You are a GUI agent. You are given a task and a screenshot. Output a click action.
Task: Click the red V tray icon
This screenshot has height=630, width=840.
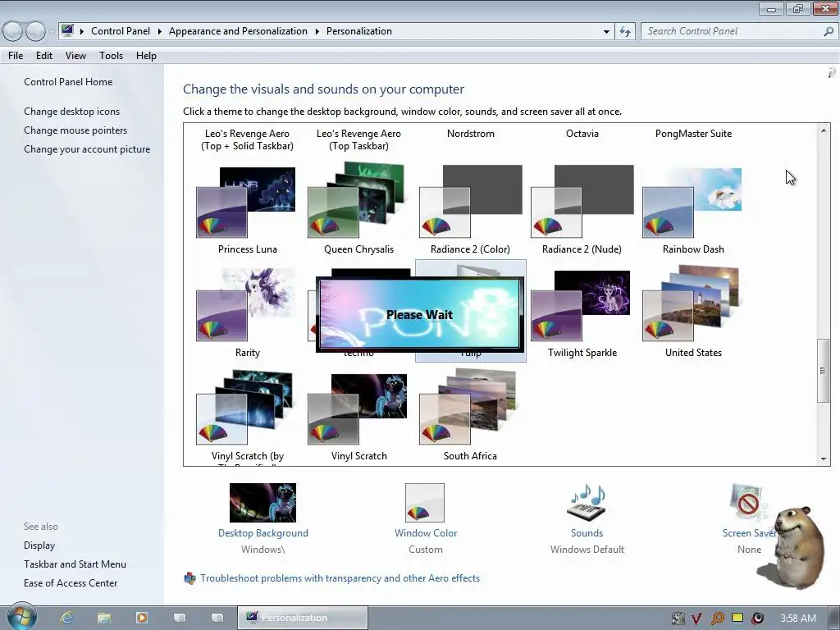click(696, 619)
